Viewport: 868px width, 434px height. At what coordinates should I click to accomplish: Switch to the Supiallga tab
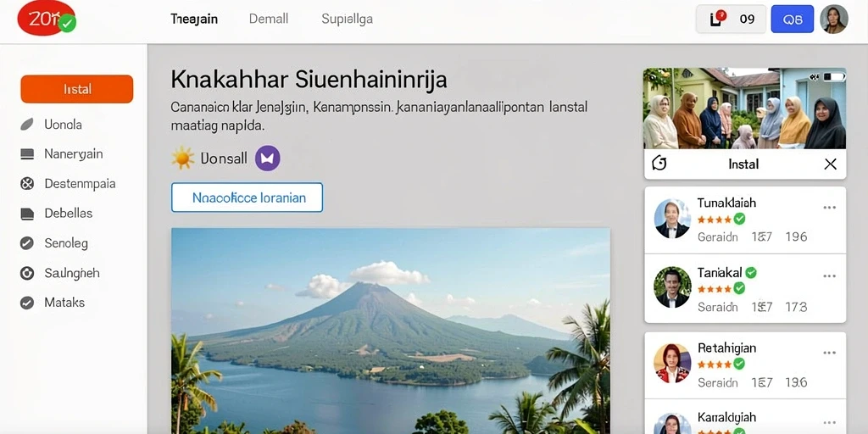(x=347, y=19)
